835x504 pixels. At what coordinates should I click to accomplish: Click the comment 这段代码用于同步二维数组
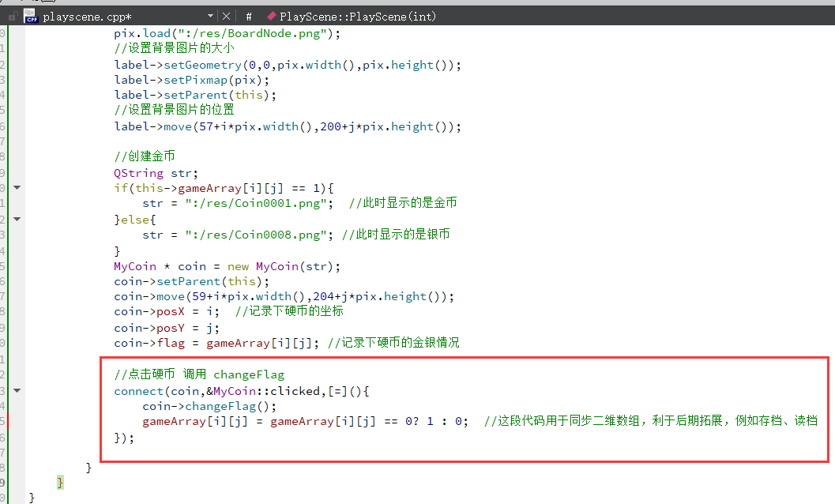[651, 421]
